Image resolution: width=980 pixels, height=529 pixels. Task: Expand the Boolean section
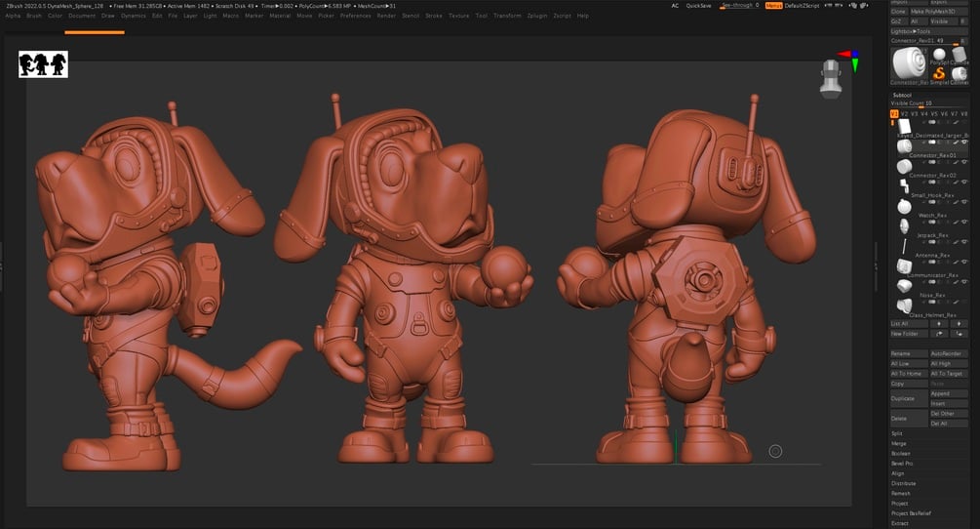tap(901, 453)
